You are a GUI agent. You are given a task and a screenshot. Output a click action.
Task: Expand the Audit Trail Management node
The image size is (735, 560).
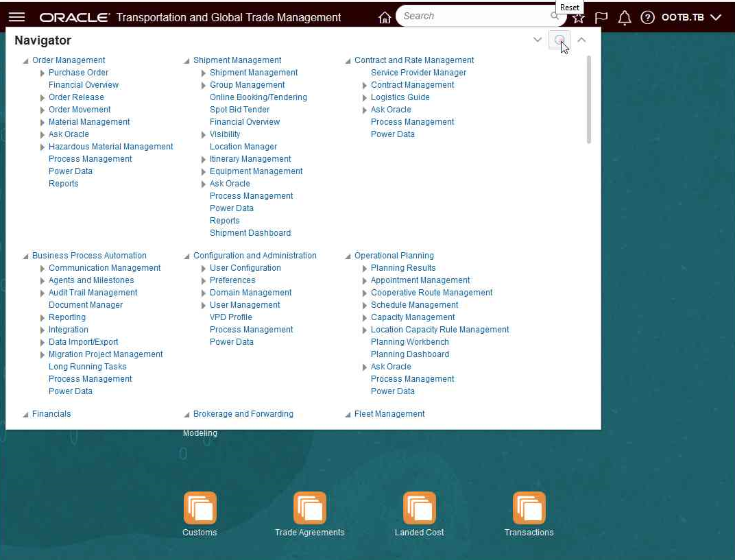[x=43, y=293]
